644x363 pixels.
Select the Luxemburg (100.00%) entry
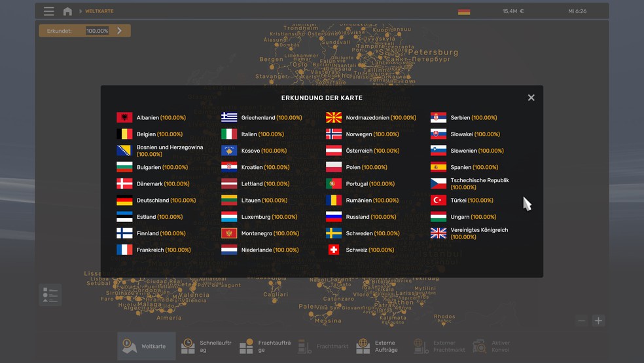(259, 217)
